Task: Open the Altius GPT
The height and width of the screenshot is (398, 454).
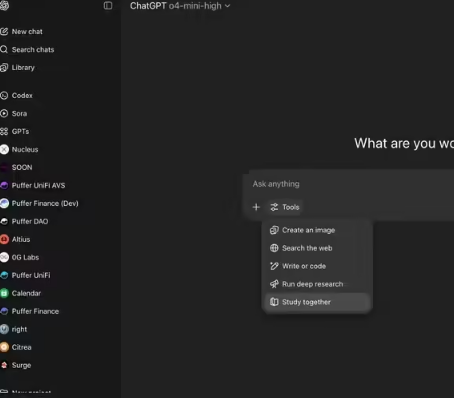Action: click(21, 240)
